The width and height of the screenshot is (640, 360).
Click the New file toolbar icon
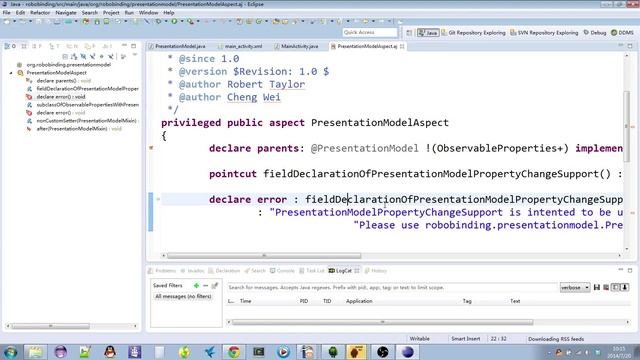coord(6,21)
